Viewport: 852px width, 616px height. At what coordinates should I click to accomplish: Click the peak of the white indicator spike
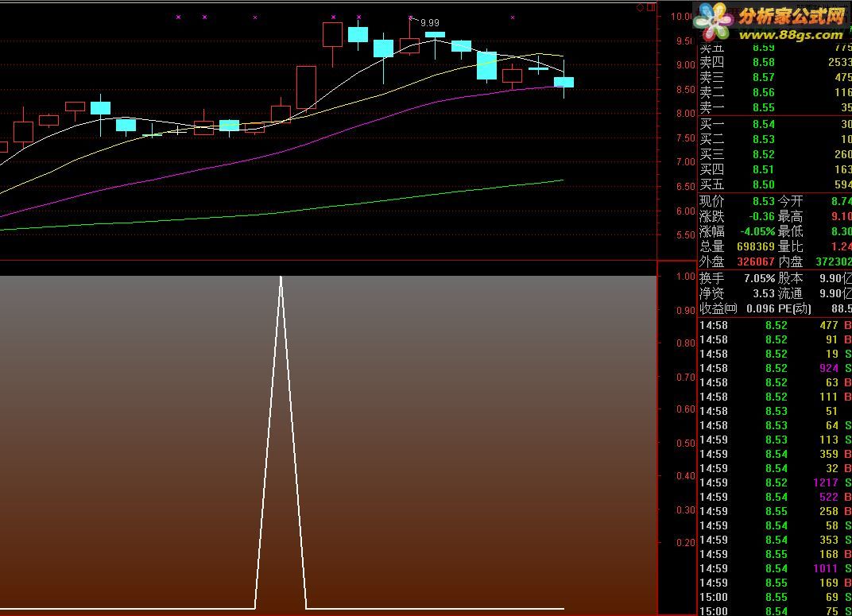pos(281,277)
